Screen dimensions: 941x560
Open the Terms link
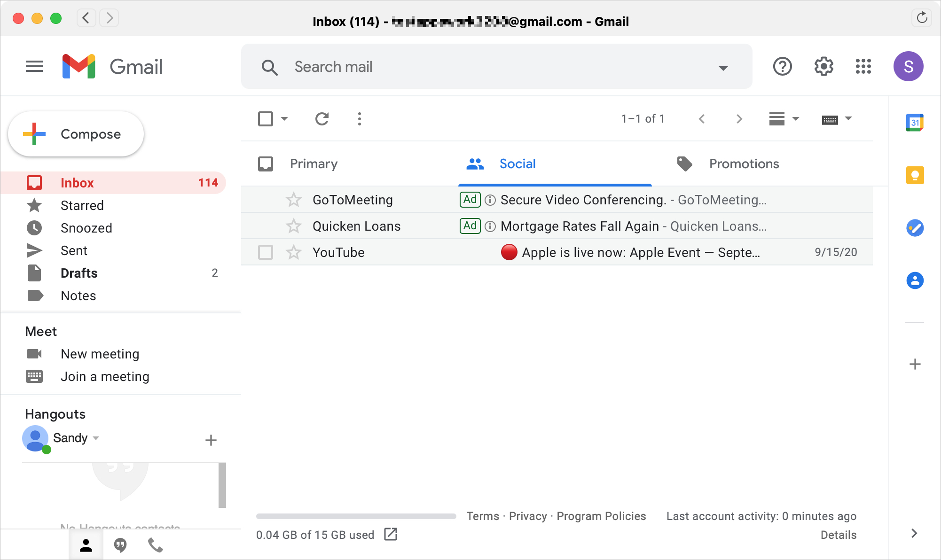[483, 516]
